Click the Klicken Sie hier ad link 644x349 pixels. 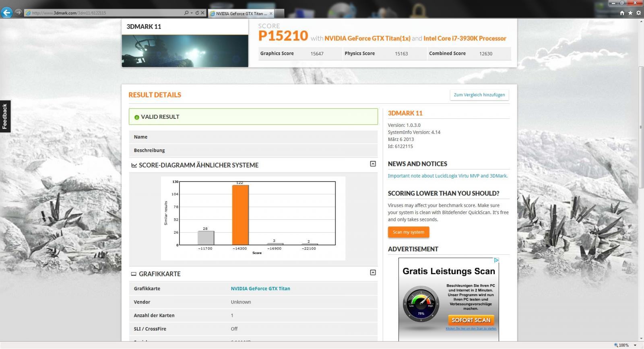(x=471, y=328)
